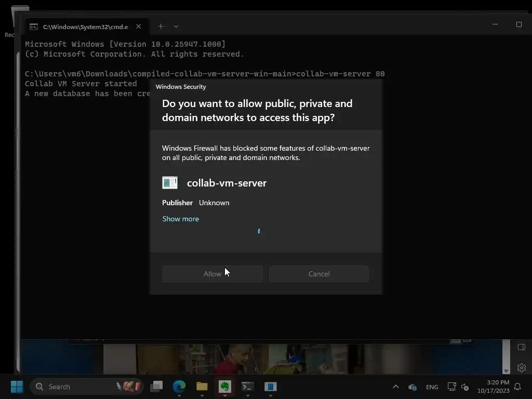Expand details with Show more link
This screenshot has height=399, width=532.
click(180, 219)
